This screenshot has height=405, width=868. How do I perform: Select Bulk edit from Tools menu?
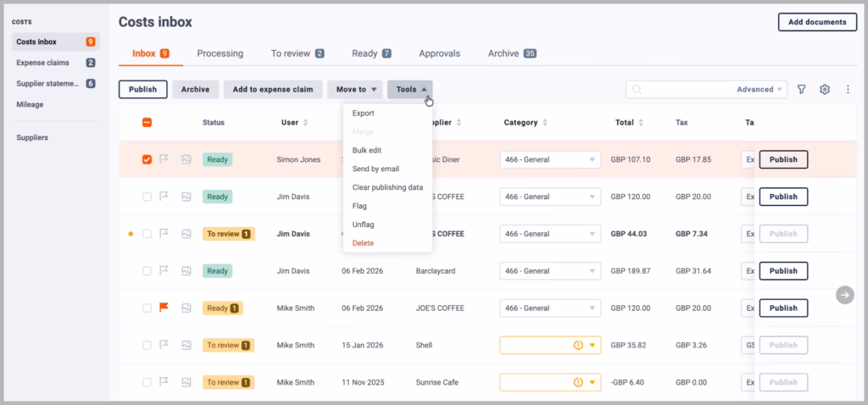[x=366, y=150]
